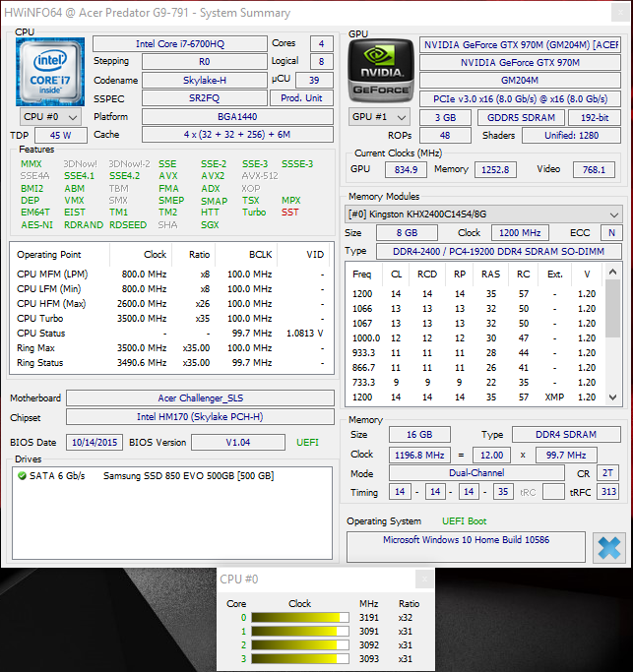Click the video clock 768.1 field
Screen dimensions: 633x672
pos(594,169)
